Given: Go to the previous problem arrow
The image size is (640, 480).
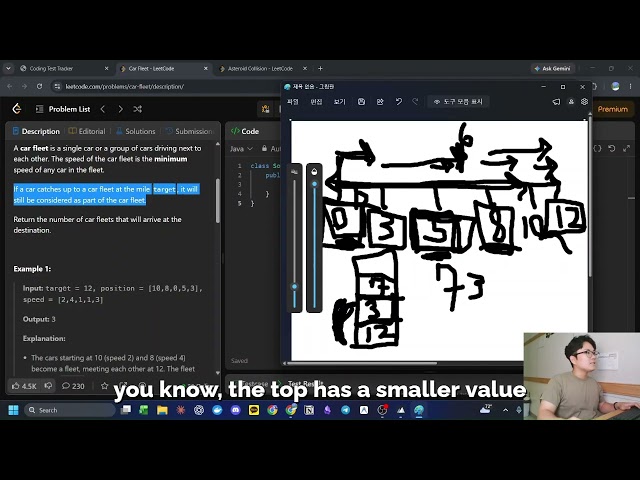Looking at the screenshot, I should (x=103, y=109).
